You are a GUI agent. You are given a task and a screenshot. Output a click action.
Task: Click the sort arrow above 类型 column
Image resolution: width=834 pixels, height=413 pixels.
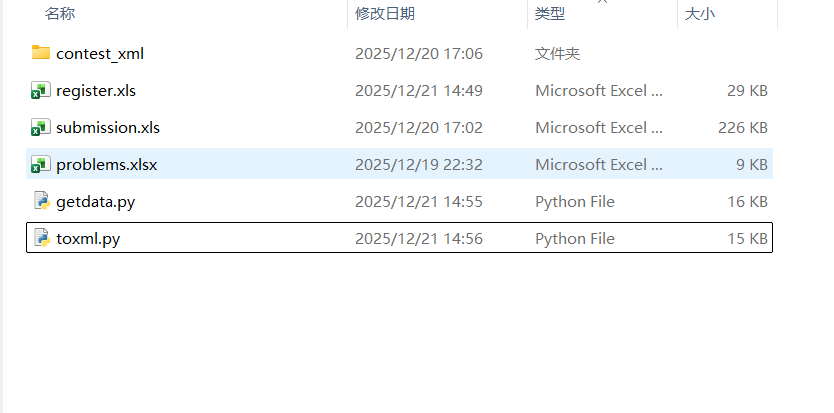602,2
